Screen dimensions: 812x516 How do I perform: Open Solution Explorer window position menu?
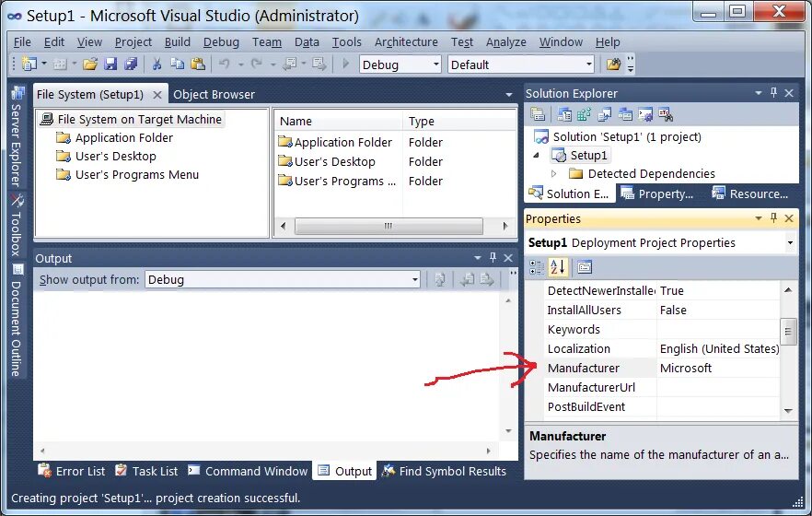759,93
